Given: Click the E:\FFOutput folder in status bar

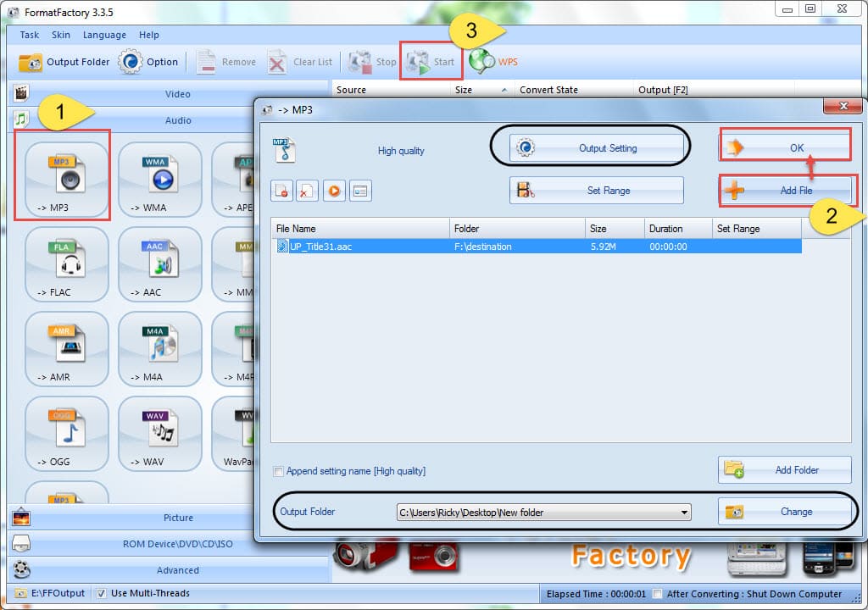Looking at the screenshot, I should tap(51, 593).
